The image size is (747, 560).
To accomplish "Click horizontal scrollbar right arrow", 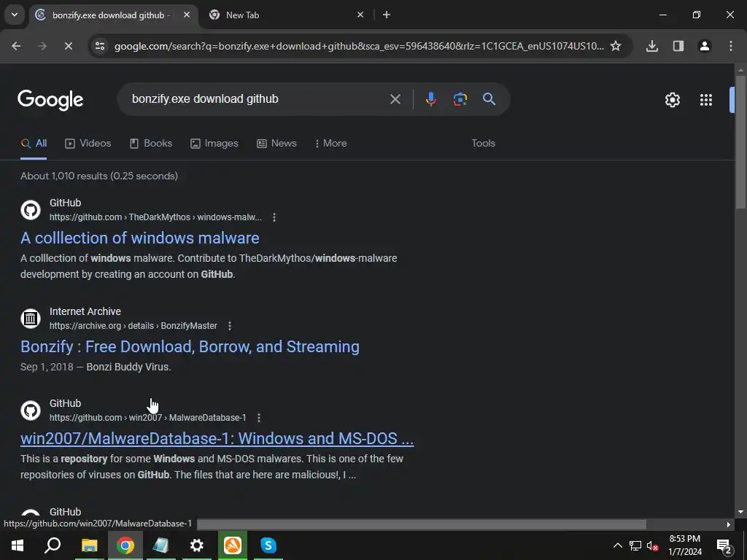I will tap(729, 524).
